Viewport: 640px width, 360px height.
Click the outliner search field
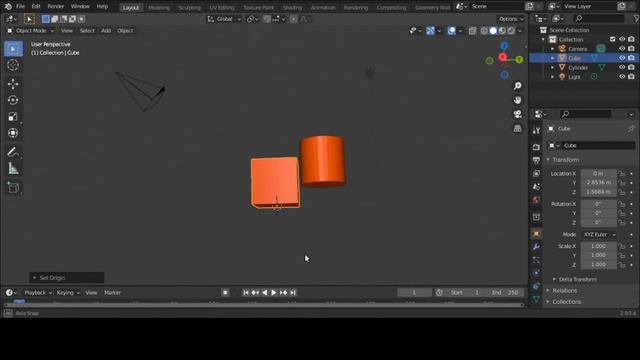[x=599, y=19]
